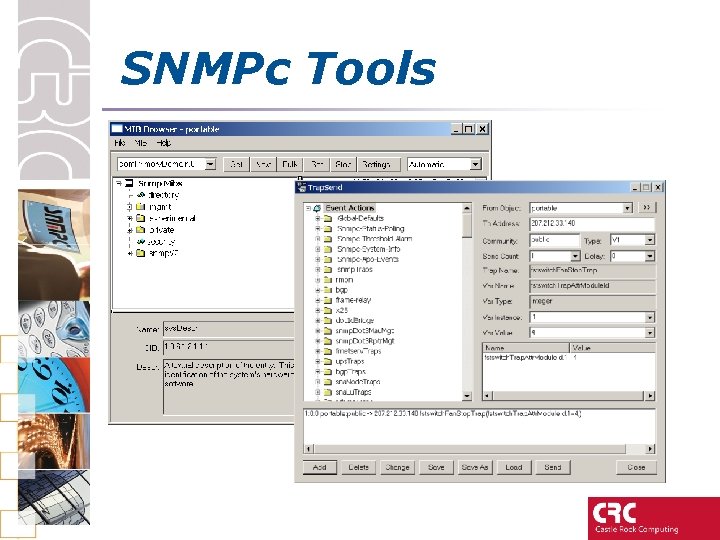Click the Global-Defaults folder icon

coord(328,218)
